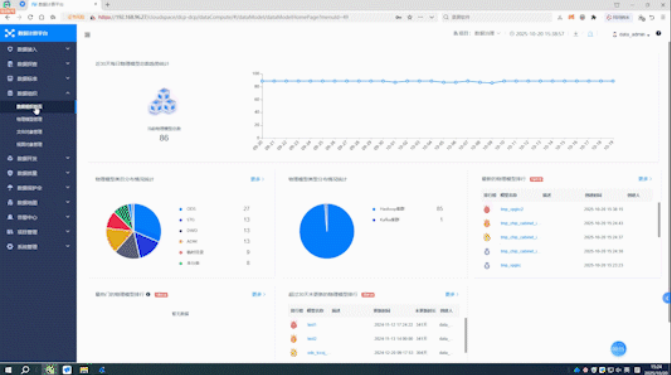
Task: Expand sidebar menu with shield icon below cloud
Action: [x=38, y=173]
